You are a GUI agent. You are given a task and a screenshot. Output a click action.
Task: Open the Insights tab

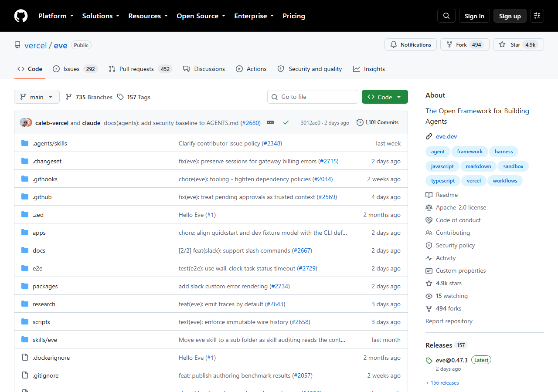369,69
